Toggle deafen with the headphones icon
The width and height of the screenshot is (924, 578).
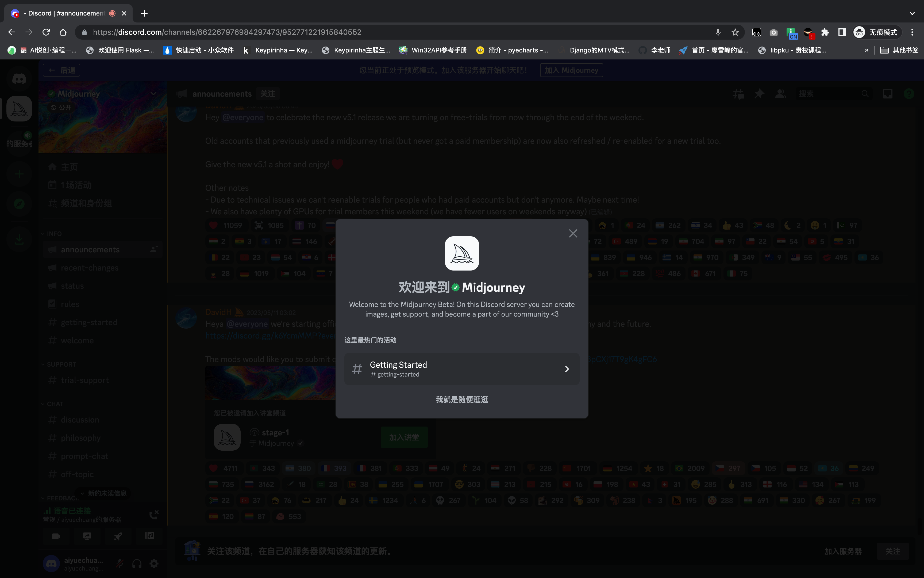(x=137, y=564)
